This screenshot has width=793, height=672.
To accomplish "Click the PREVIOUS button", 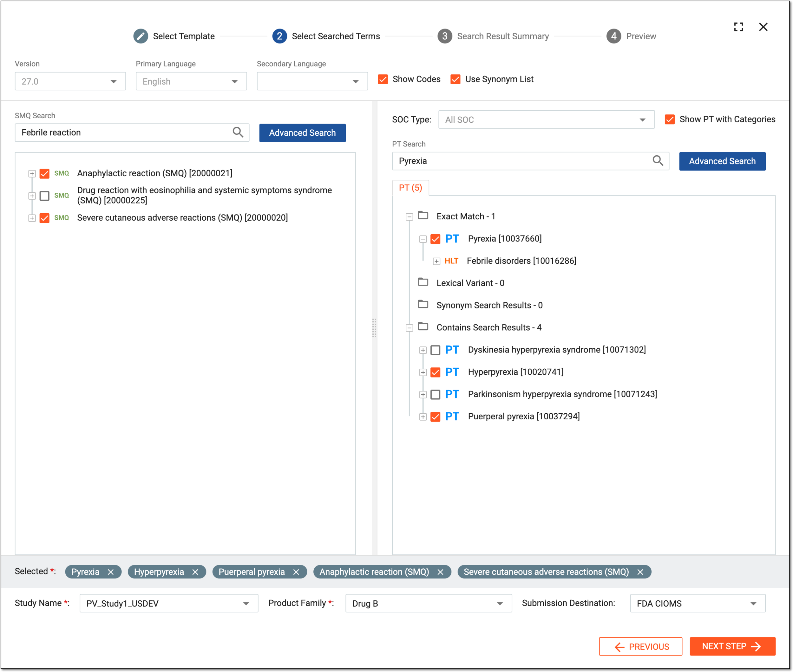I will point(640,646).
